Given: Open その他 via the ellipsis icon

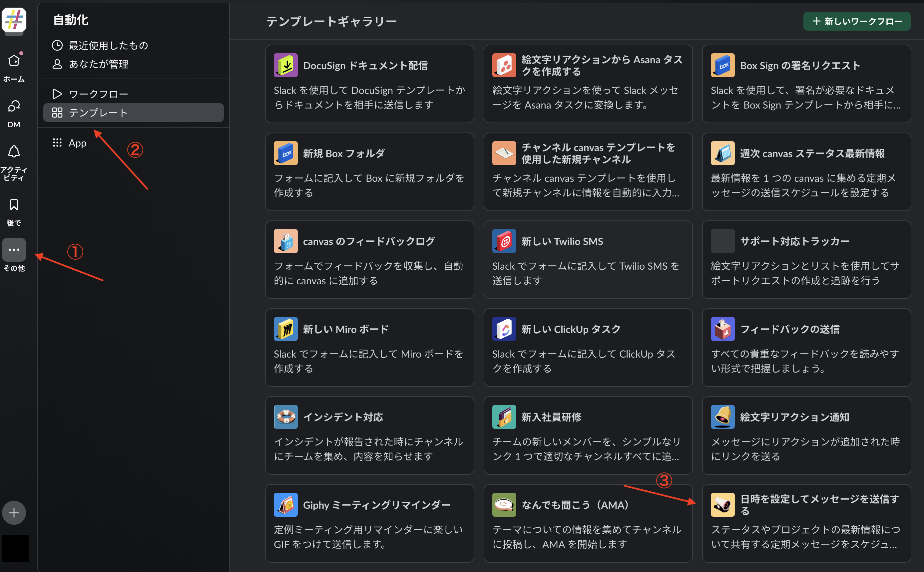Looking at the screenshot, I should coord(14,250).
